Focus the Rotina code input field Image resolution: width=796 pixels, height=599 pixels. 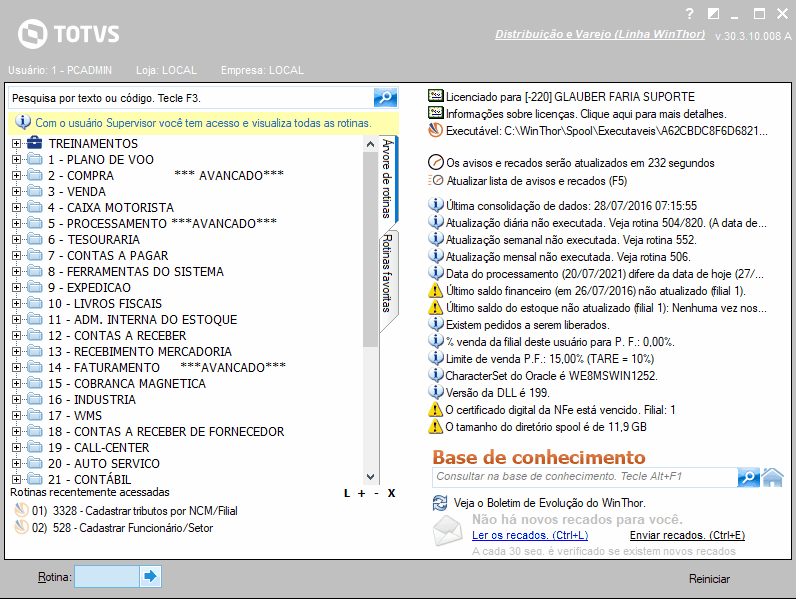click(107, 577)
